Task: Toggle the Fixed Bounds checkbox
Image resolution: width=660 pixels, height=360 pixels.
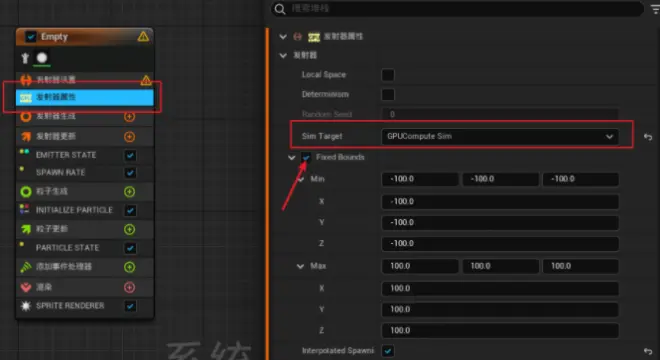Action: pyautogui.click(x=306, y=157)
